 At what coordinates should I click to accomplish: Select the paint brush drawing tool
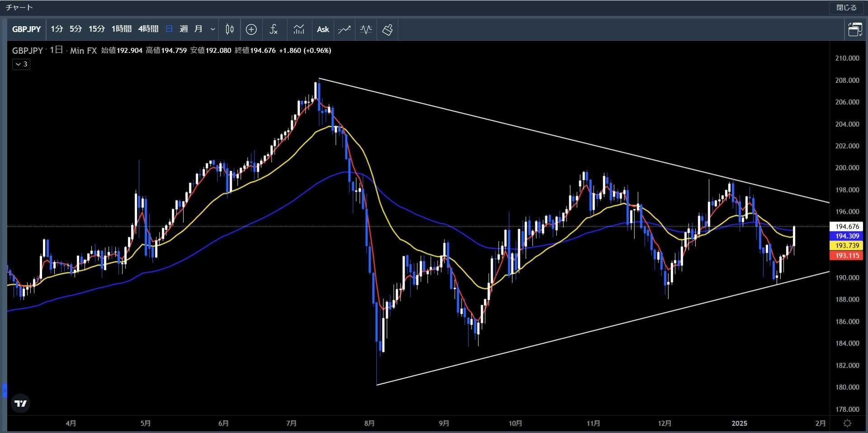tap(387, 29)
